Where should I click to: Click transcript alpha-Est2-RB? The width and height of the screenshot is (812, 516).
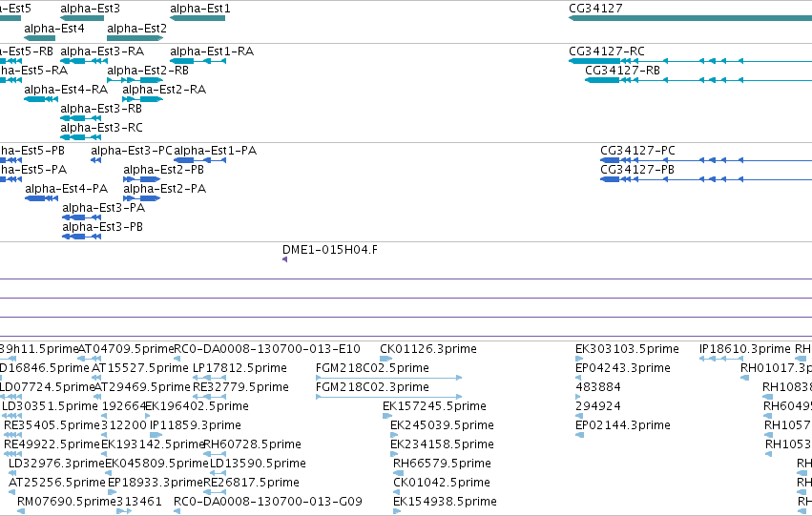[x=148, y=71]
